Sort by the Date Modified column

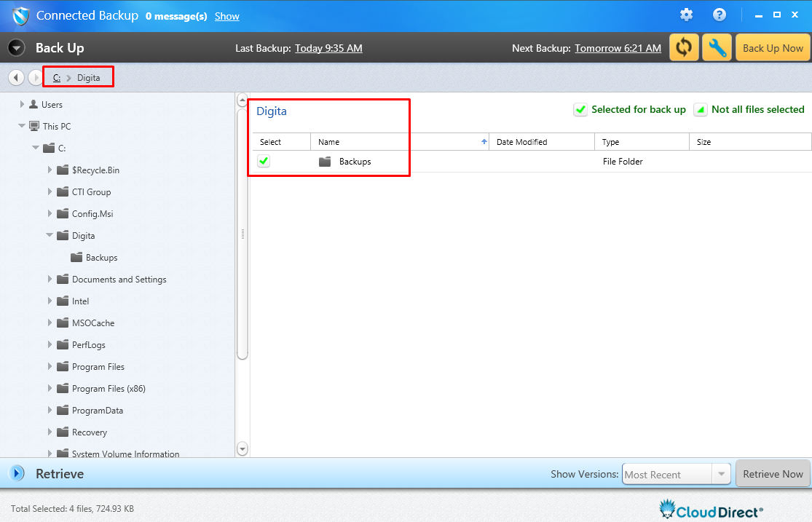pyautogui.click(x=541, y=142)
